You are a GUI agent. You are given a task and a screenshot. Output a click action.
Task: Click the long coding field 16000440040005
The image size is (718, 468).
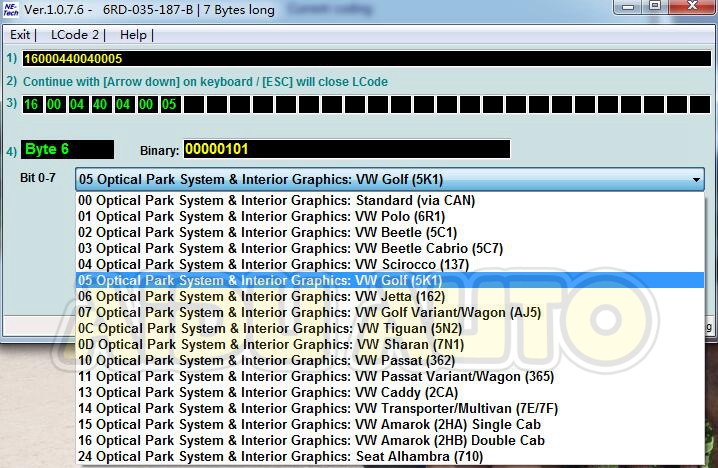pyautogui.click(x=366, y=58)
